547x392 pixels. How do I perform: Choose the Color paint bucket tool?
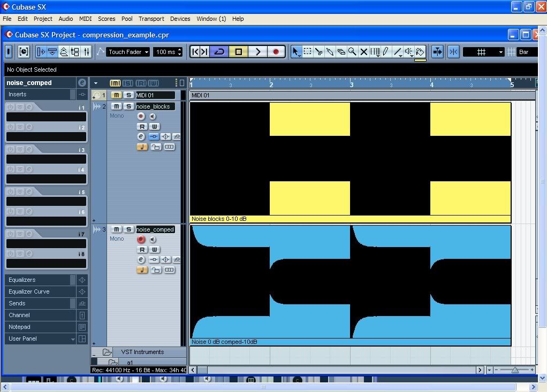[x=420, y=52]
